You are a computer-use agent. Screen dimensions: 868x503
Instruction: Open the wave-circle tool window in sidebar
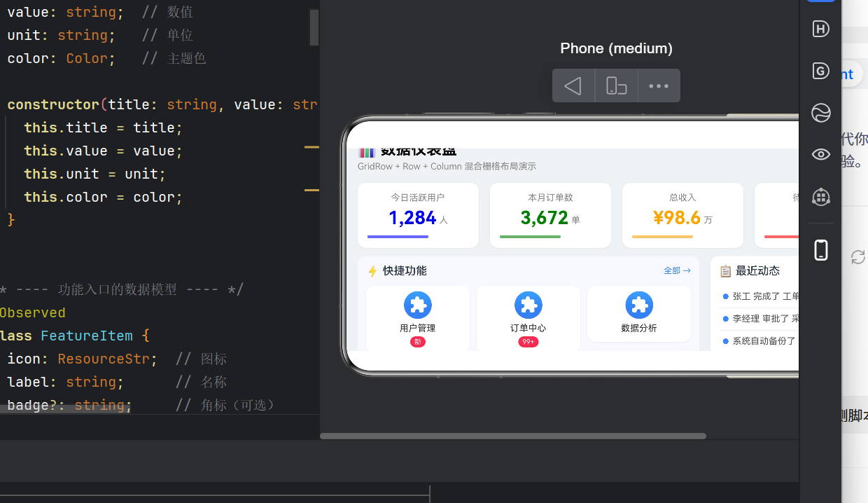point(820,113)
